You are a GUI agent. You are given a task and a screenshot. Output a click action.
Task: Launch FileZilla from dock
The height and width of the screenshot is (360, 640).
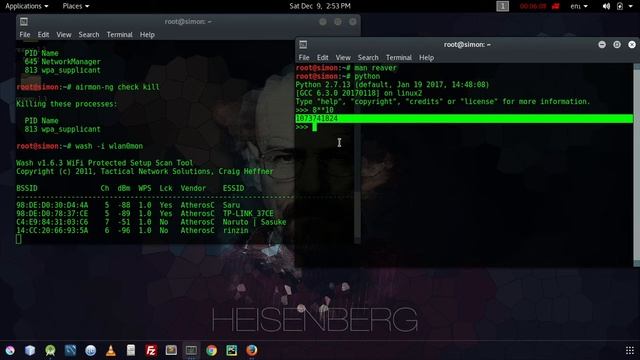coord(151,350)
